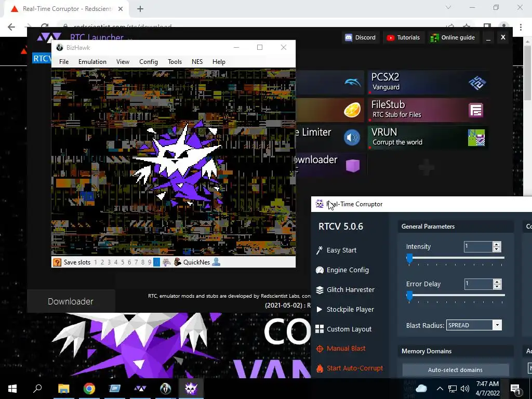Click the blue speaker Limiter icon
This screenshot has width=532, height=399.
click(352, 138)
